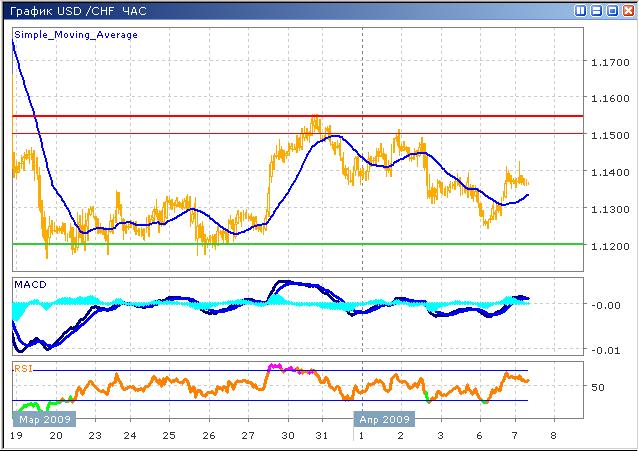Screen dimensions: 639x451
Task: Select the green support line near 1.1200
Action: [x=300, y=243]
